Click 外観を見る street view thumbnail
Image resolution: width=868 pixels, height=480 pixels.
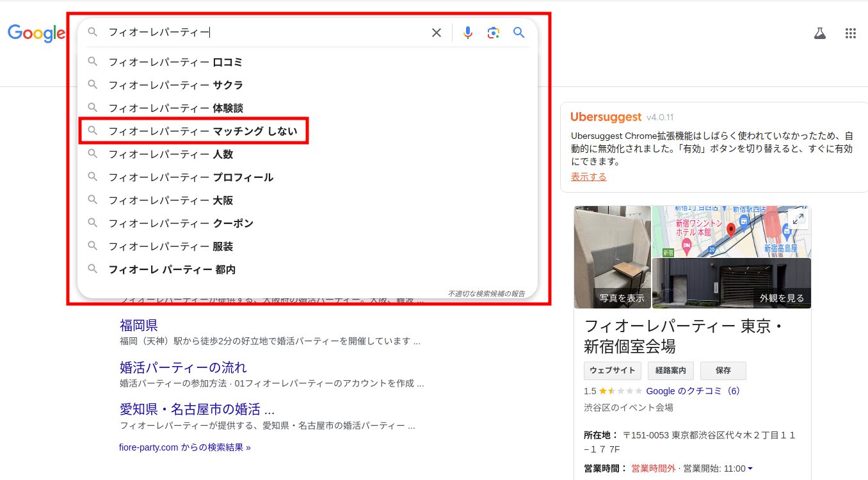coord(732,283)
